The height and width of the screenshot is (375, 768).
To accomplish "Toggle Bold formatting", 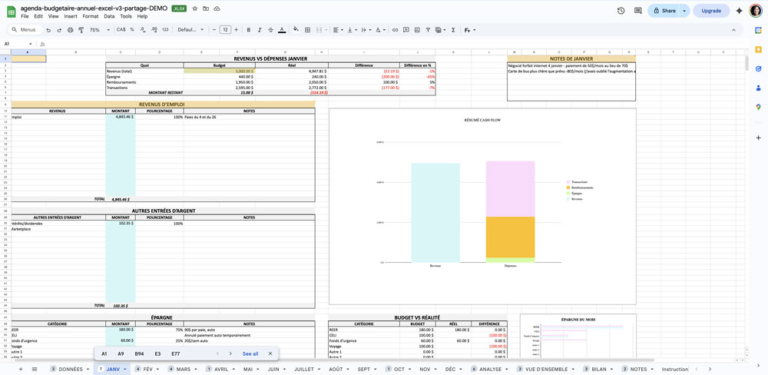I will pyautogui.click(x=248, y=30).
